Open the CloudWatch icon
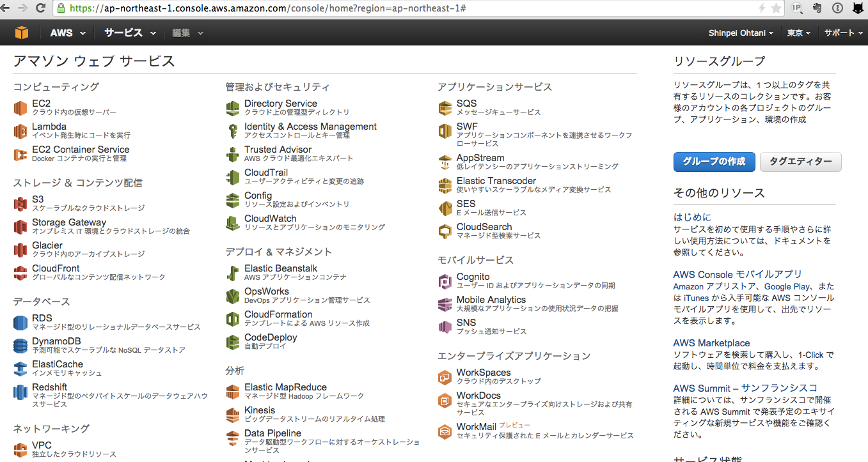 233,223
